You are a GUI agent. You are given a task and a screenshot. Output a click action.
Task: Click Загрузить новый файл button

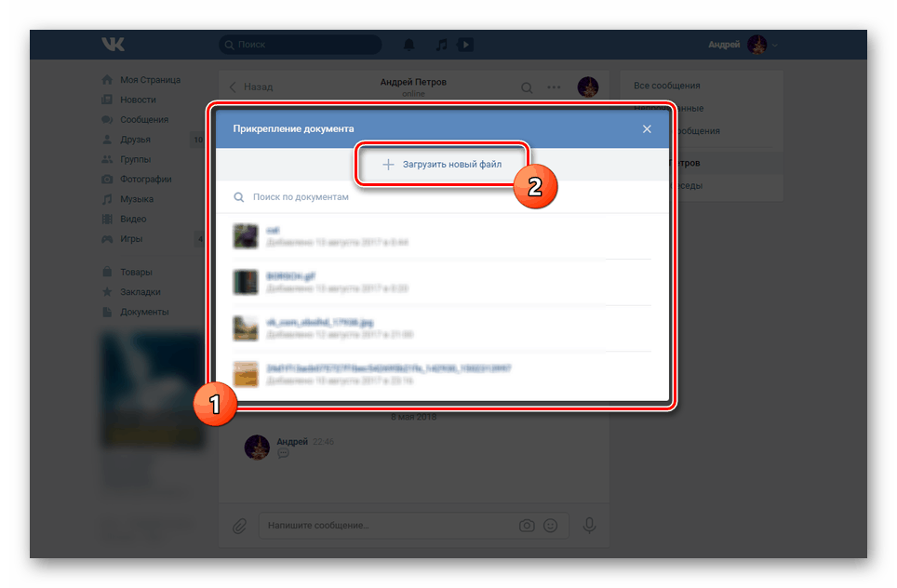(442, 165)
